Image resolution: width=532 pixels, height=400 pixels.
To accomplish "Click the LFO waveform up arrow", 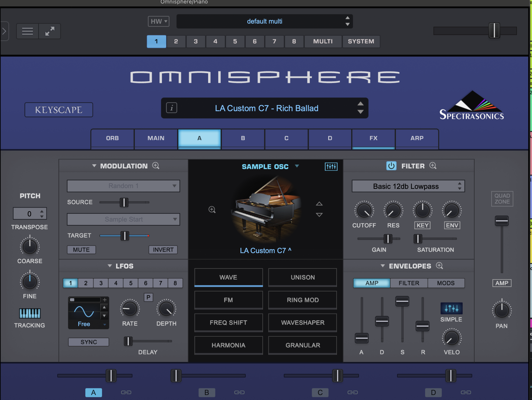I will coord(104,307).
